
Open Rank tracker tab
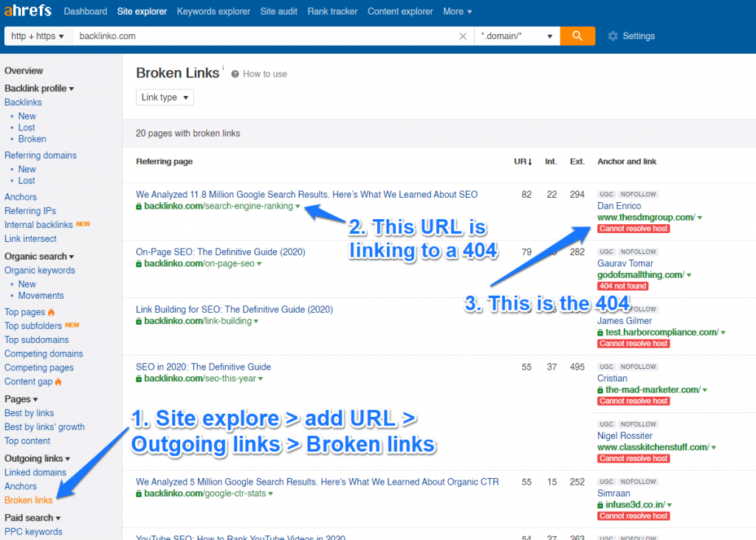[333, 11]
